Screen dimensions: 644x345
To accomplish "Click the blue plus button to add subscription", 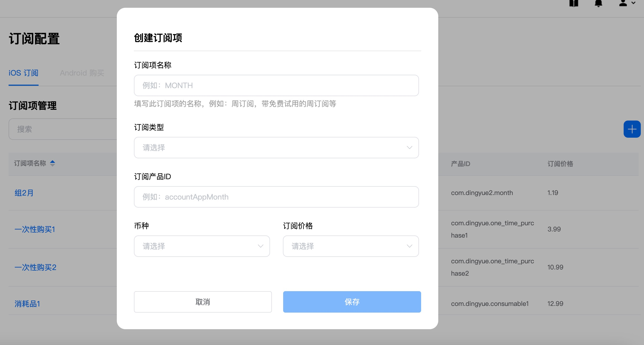I will pos(632,129).
